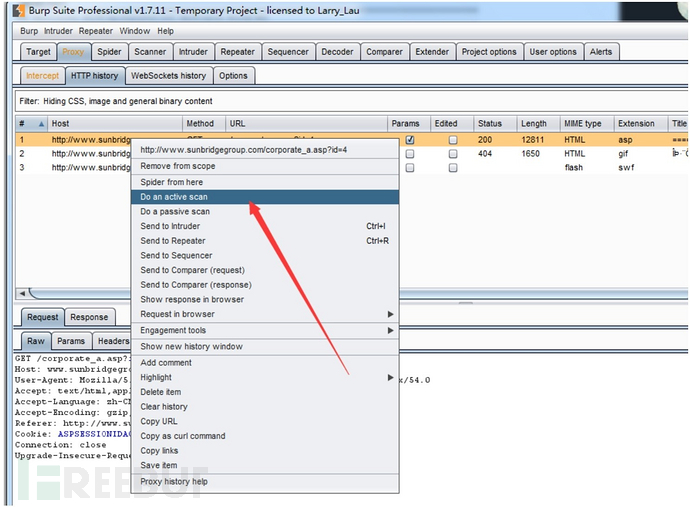Open the proxy Options sub-tab
The width and height of the screenshot is (690, 507).
click(233, 76)
